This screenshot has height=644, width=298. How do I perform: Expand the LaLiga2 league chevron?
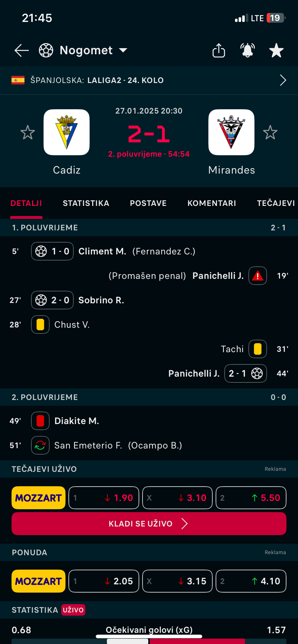click(x=283, y=80)
